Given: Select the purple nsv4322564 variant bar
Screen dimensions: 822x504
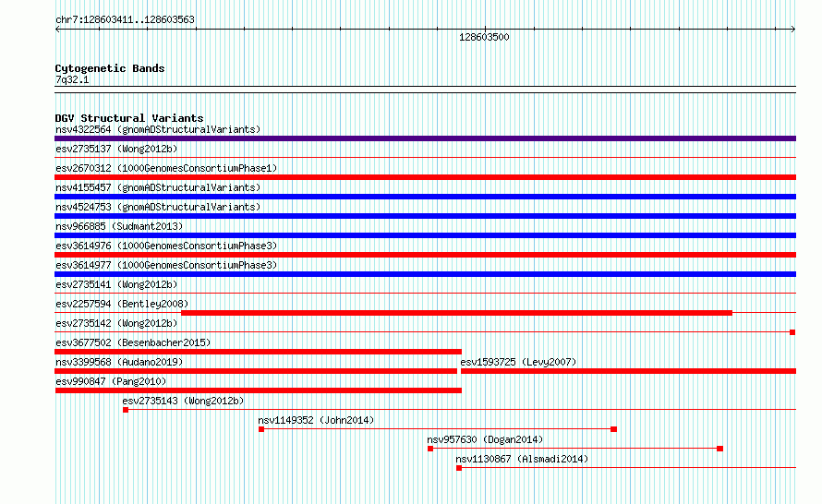Looking at the screenshot, I should [425, 138].
